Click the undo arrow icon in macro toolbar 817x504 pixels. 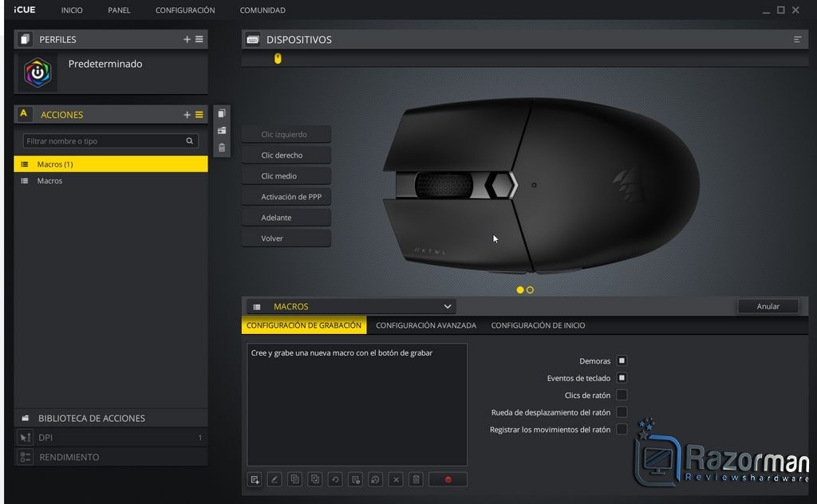click(x=335, y=479)
